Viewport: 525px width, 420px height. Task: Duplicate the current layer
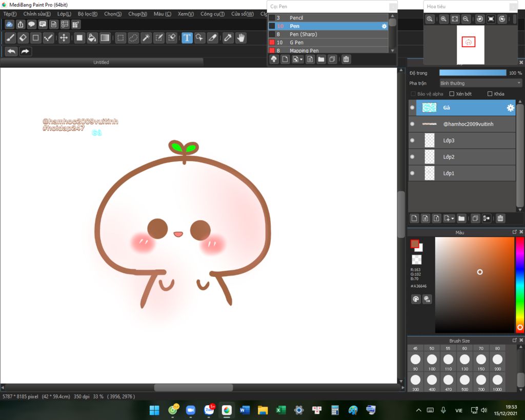475,218
